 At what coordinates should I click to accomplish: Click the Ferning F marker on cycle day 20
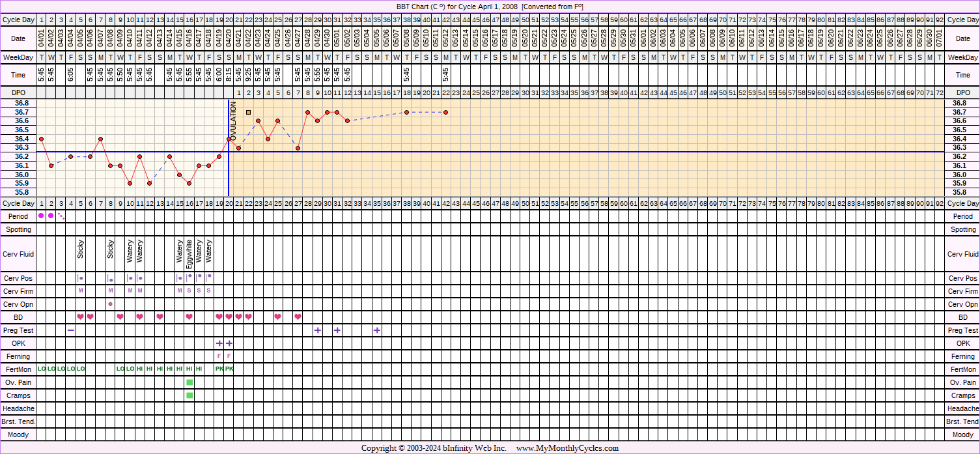229,356
